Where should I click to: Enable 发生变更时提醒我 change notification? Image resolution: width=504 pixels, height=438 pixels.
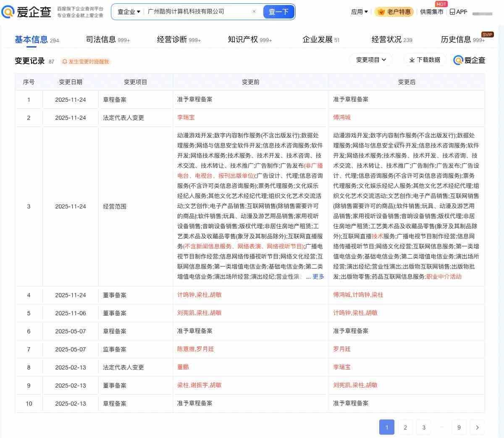point(88,61)
